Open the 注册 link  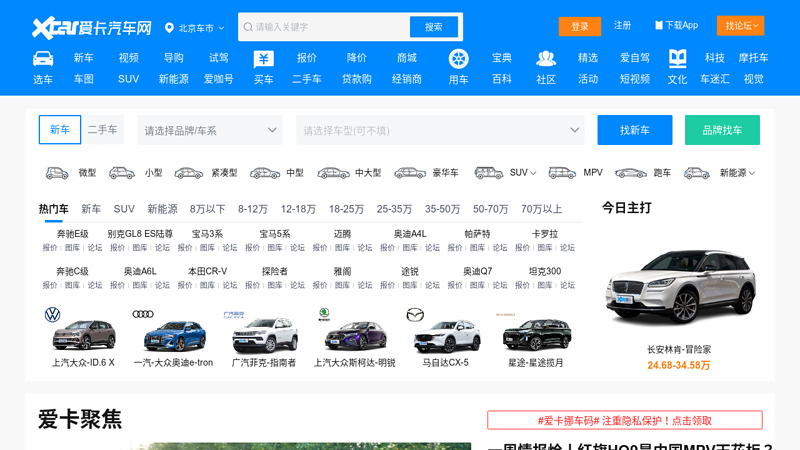622,26
